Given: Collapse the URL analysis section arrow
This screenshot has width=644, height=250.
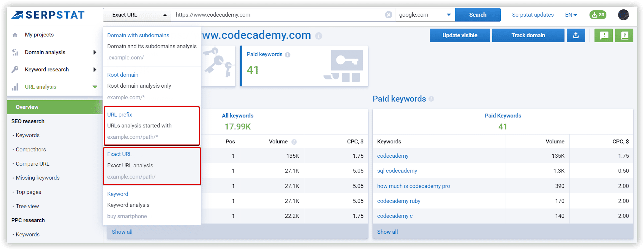Looking at the screenshot, I should coord(95,87).
